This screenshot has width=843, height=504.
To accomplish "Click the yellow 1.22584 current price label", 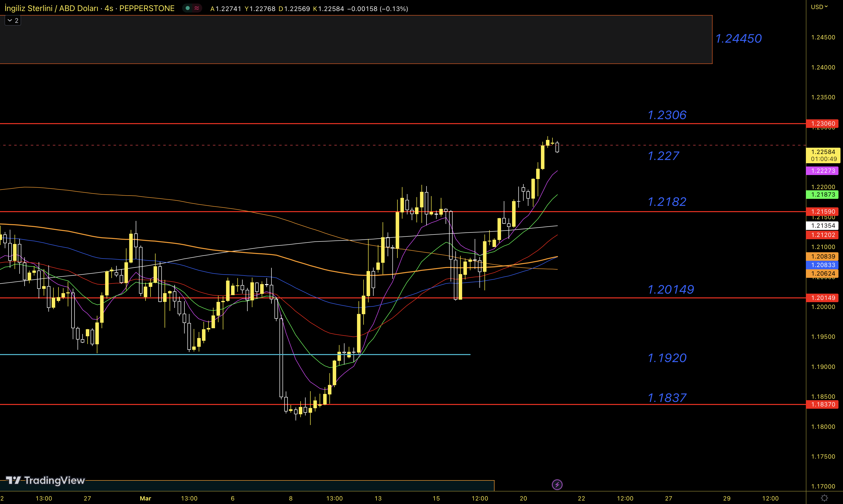I will 823,152.
